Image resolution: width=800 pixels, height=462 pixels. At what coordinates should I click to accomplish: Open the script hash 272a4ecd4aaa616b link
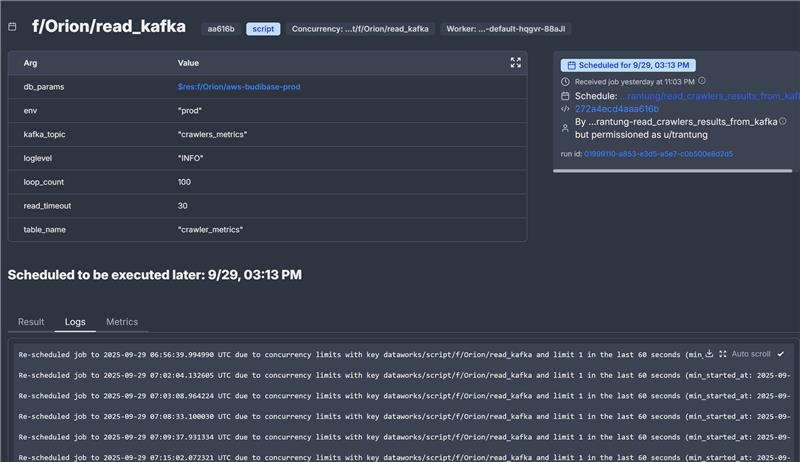(x=617, y=109)
